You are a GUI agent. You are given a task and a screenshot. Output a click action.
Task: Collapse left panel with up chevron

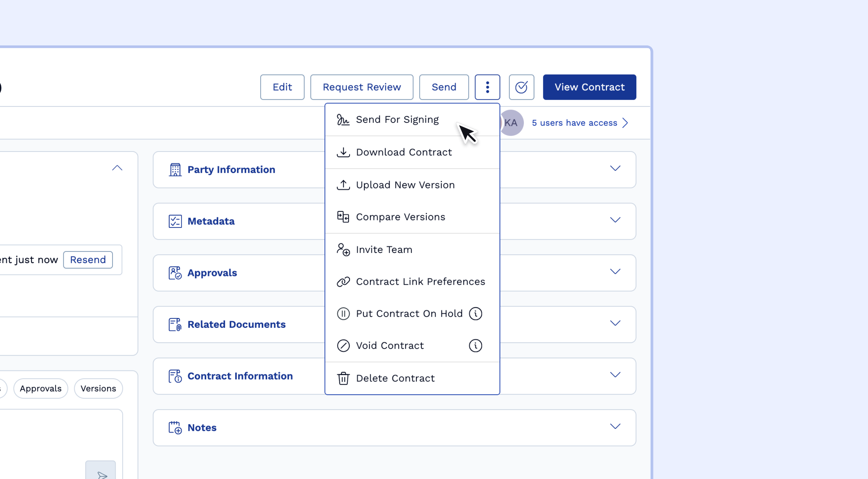[117, 168]
